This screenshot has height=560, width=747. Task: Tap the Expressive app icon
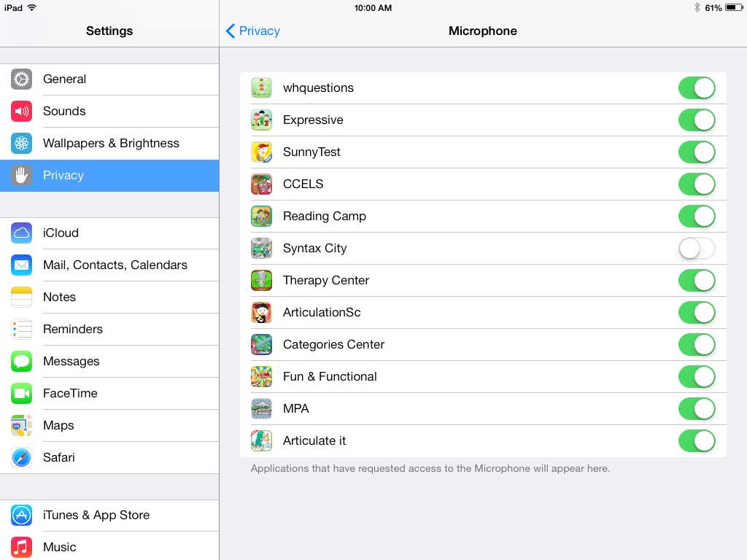pyautogui.click(x=262, y=120)
